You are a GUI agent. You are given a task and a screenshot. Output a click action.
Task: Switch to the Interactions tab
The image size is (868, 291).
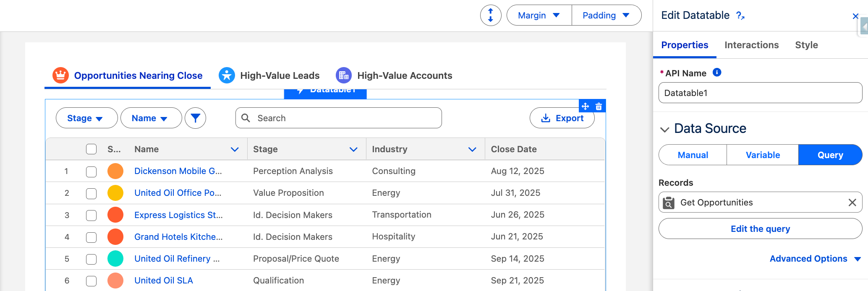coord(751,45)
